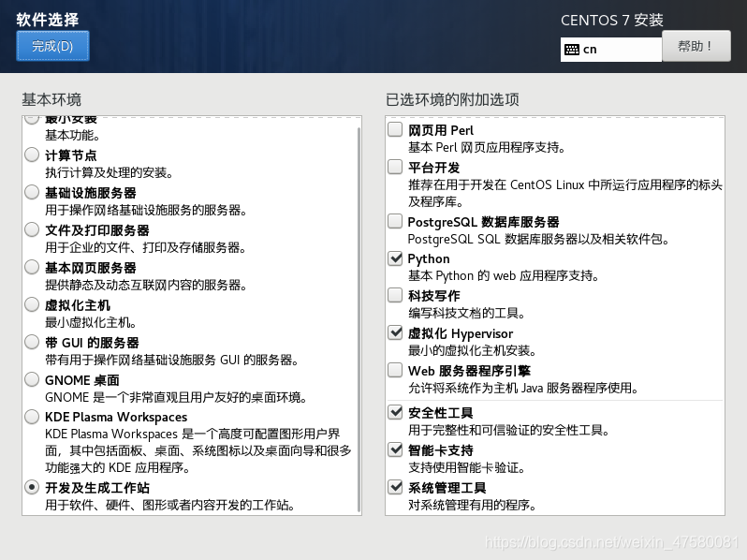Click the 基本功能。 description text
747x560 pixels.
pyautogui.click(x=73, y=136)
